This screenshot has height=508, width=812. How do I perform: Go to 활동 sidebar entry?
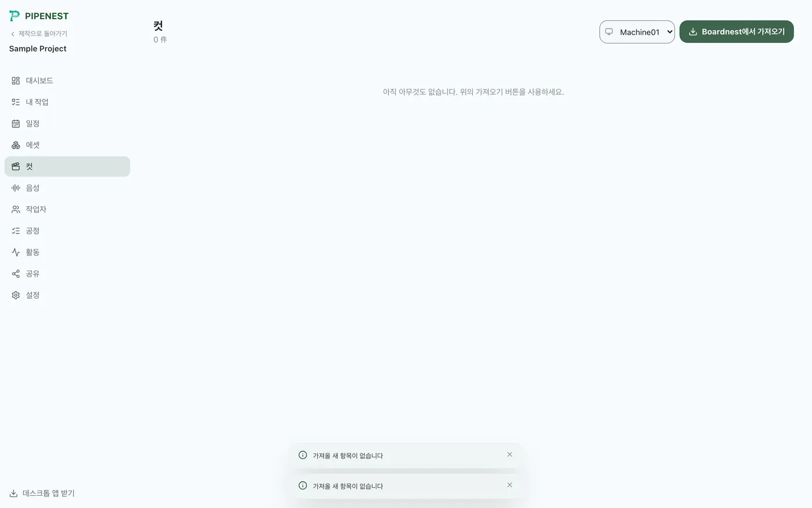67,253
